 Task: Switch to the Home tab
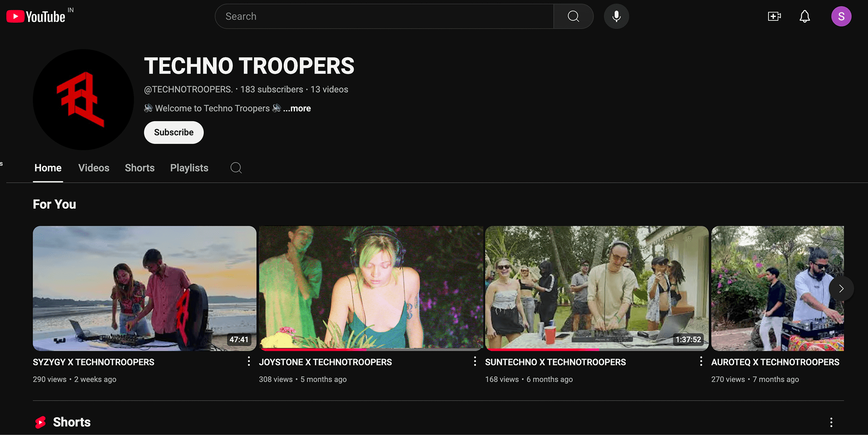click(48, 168)
